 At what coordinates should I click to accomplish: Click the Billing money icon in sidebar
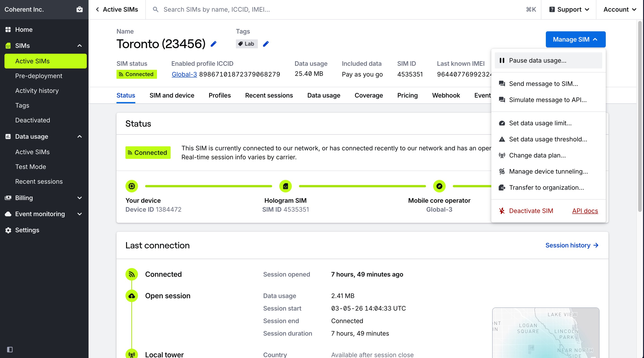coord(8,198)
